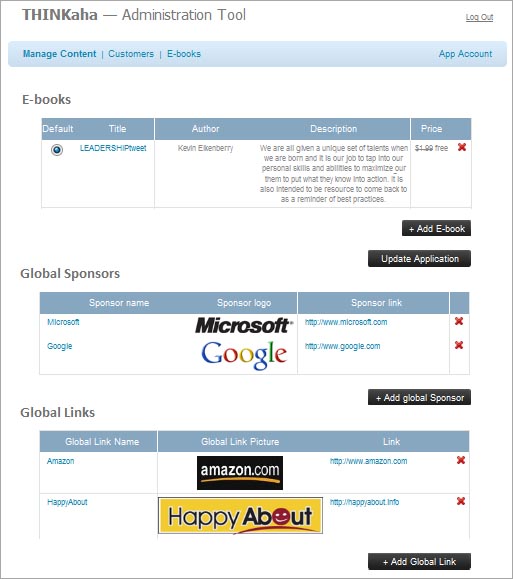Click the + Add Global Link button

[x=420, y=562]
